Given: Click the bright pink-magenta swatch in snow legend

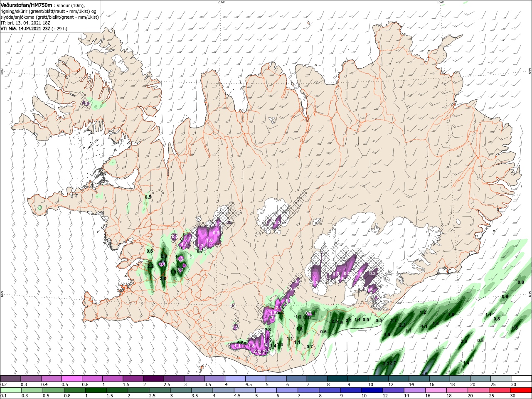Looking at the screenshot, I should 72,379.
